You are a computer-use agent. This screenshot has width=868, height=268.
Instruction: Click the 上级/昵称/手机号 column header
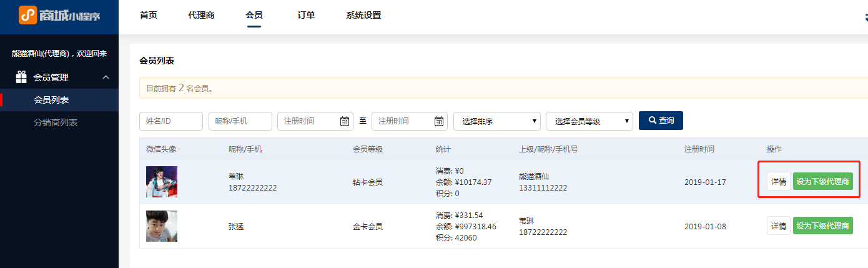pos(550,149)
